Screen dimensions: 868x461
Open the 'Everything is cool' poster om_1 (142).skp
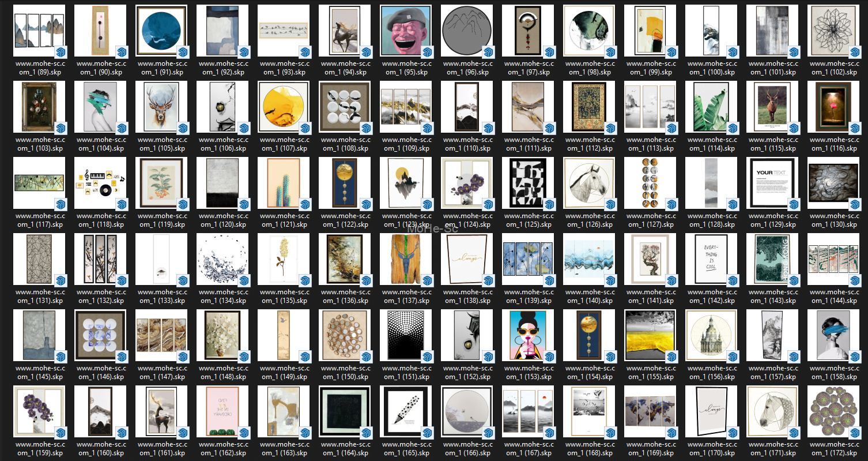coord(711,259)
